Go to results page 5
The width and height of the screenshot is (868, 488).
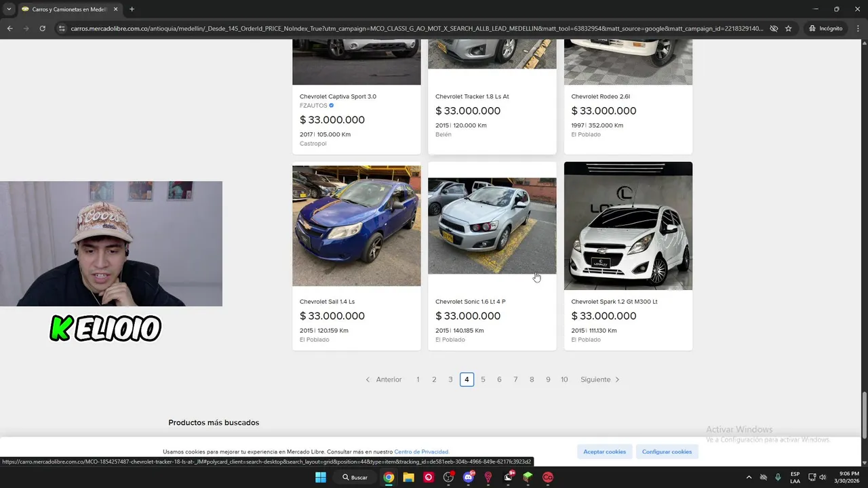[483, 380]
